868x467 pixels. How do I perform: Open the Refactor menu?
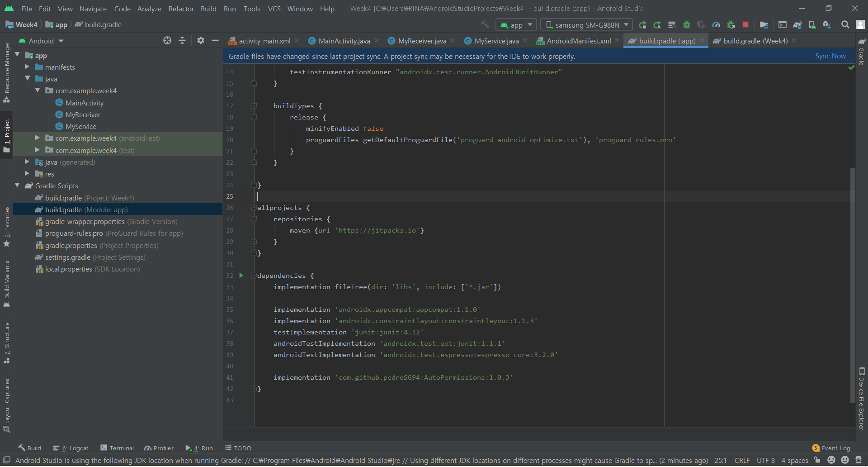coord(181,9)
